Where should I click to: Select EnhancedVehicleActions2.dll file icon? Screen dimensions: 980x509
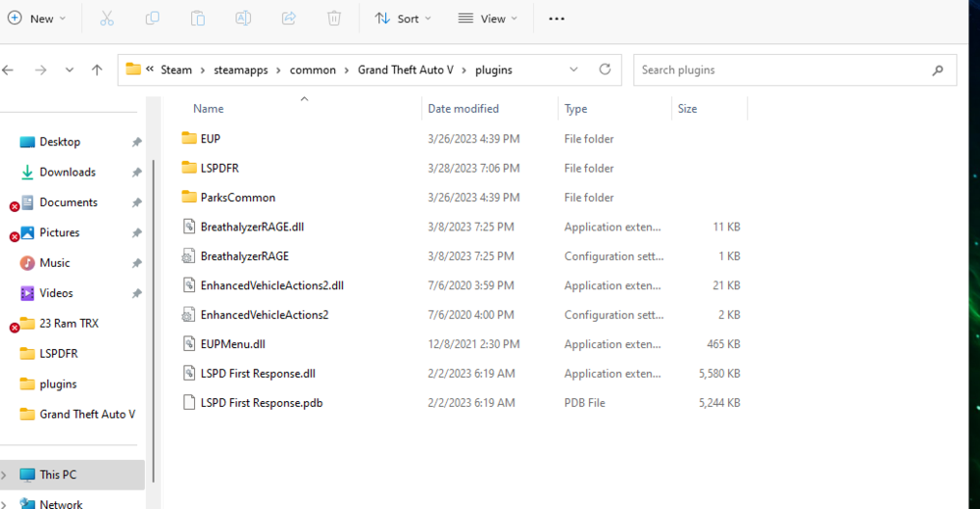(x=189, y=285)
